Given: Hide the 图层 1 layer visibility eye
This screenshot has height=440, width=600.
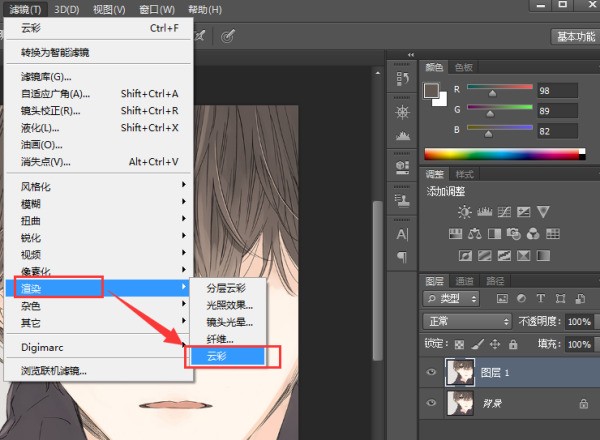Looking at the screenshot, I should [x=432, y=373].
